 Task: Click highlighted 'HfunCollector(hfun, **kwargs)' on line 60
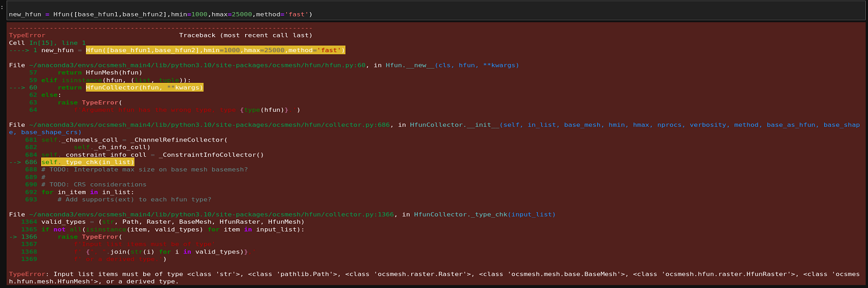[144, 88]
